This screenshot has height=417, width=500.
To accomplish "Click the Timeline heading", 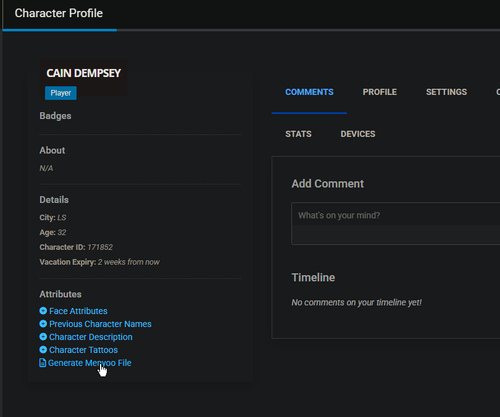I will 313,277.
